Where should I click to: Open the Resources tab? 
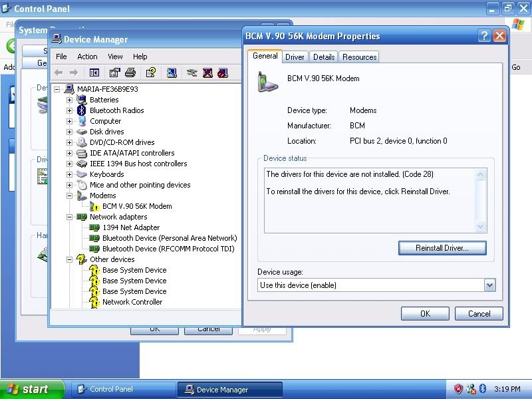359,57
